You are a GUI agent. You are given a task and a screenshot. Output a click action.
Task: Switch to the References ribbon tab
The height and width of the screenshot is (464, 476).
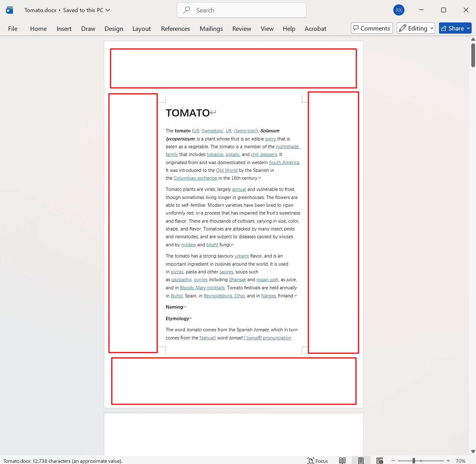[175, 29]
